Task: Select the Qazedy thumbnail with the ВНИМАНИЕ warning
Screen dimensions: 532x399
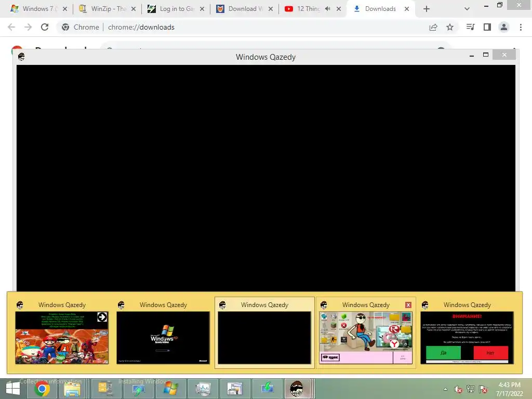Action: click(x=467, y=338)
